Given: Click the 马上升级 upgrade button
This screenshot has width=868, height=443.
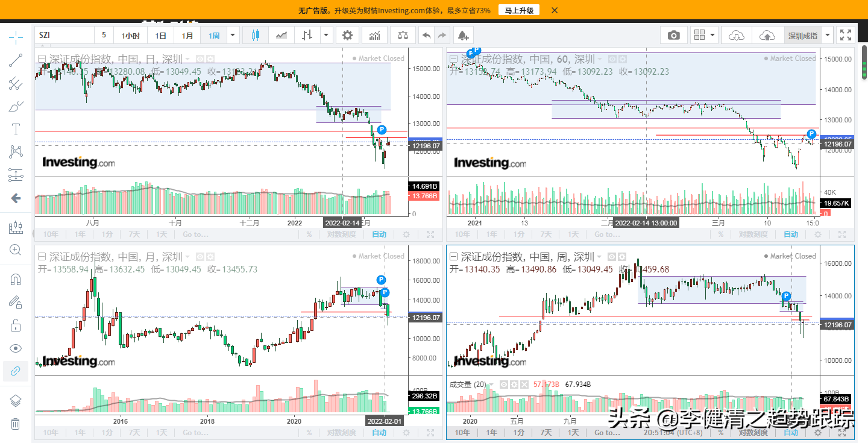Looking at the screenshot, I should [x=519, y=10].
